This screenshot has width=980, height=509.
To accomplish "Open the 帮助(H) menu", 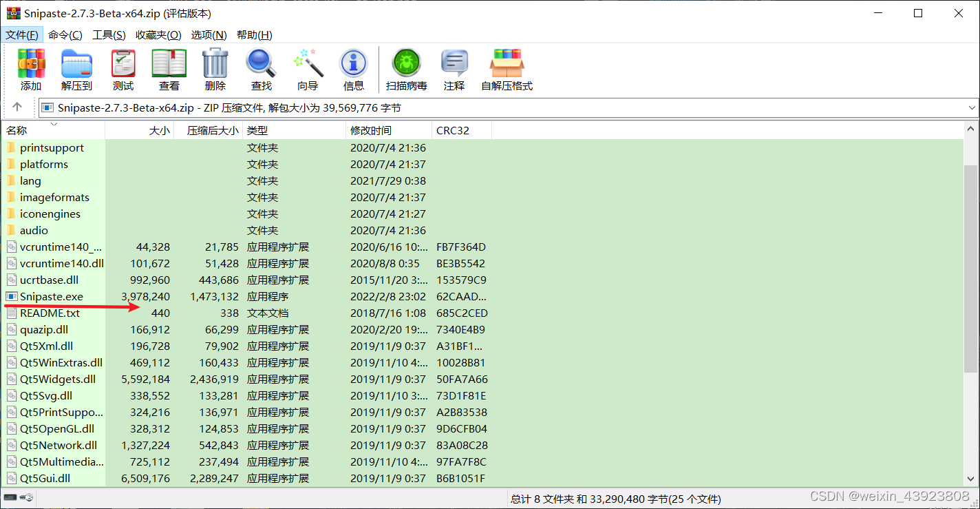I will (x=254, y=34).
